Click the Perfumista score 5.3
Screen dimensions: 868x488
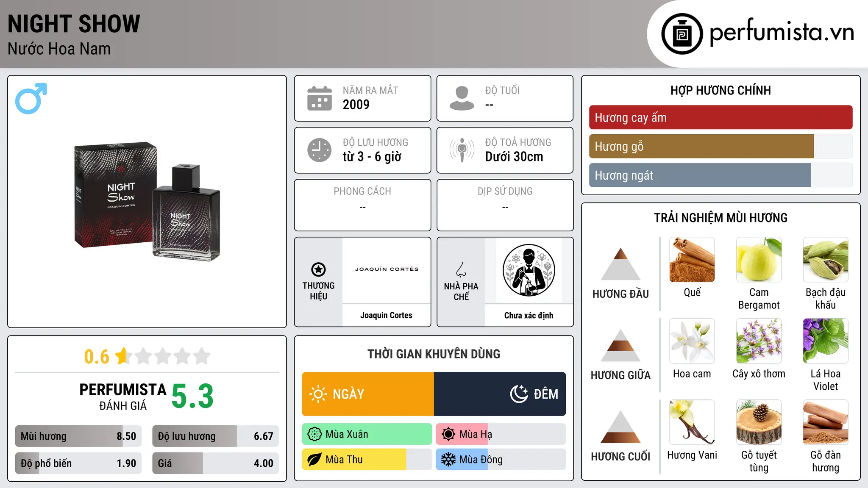(192, 396)
